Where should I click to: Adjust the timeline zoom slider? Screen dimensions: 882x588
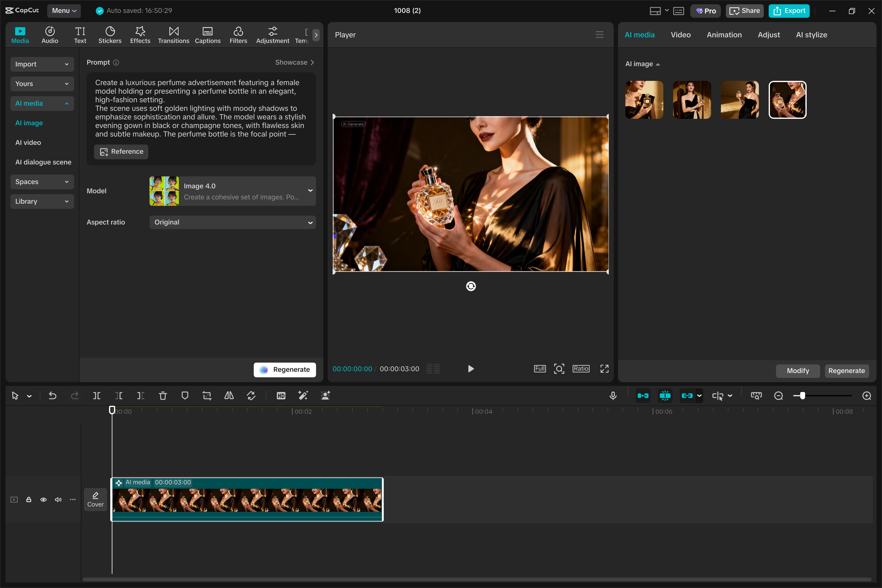(x=802, y=395)
